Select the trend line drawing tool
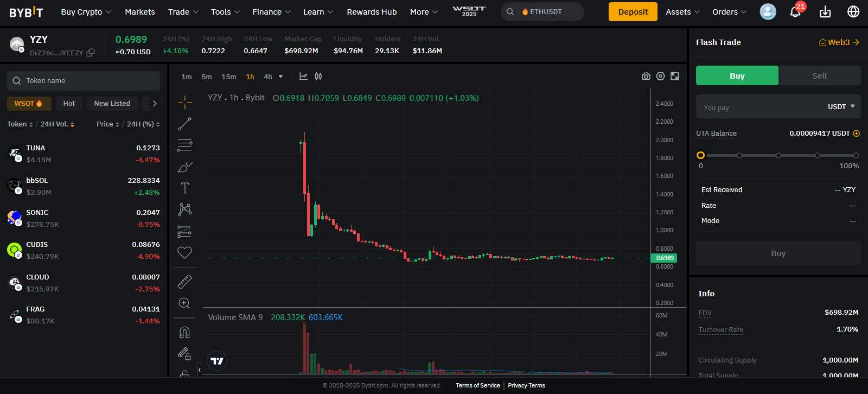Image resolution: width=868 pixels, height=394 pixels. [x=184, y=124]
